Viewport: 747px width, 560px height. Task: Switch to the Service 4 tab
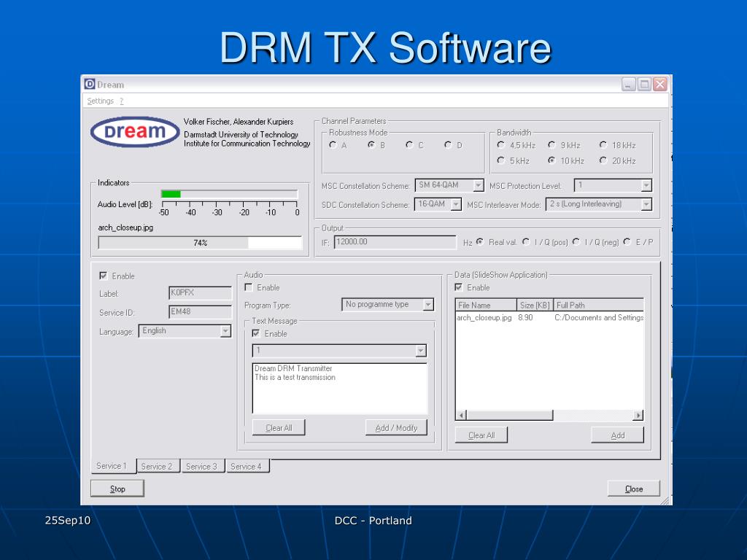(247, 466)
